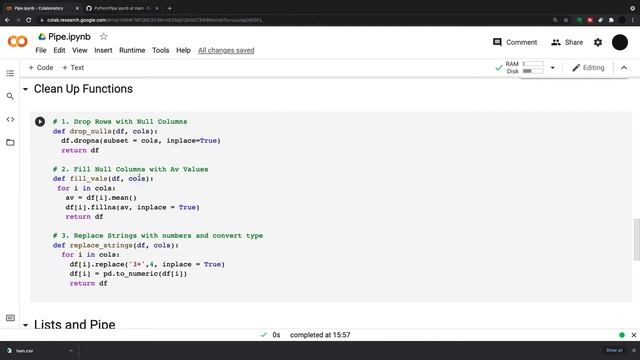
Task: Click the Colab logo
Action: [18, 41]
